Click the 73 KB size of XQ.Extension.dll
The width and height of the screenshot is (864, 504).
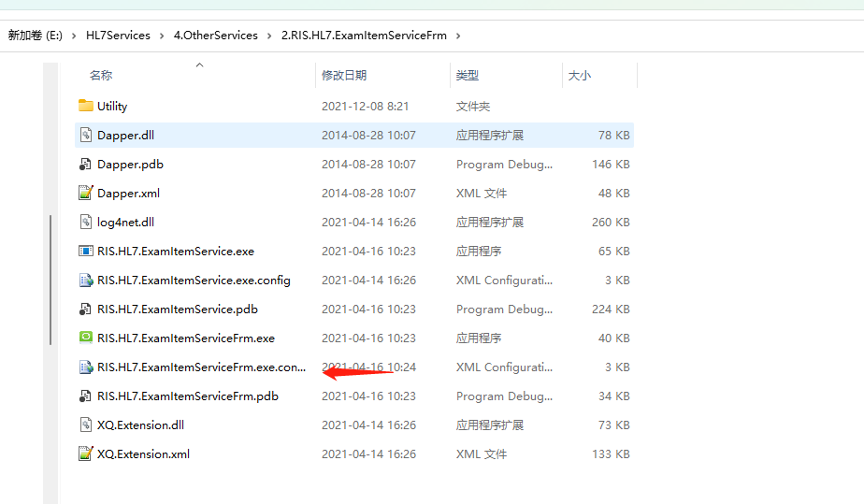pyautogui.click(x=613, y=425)
